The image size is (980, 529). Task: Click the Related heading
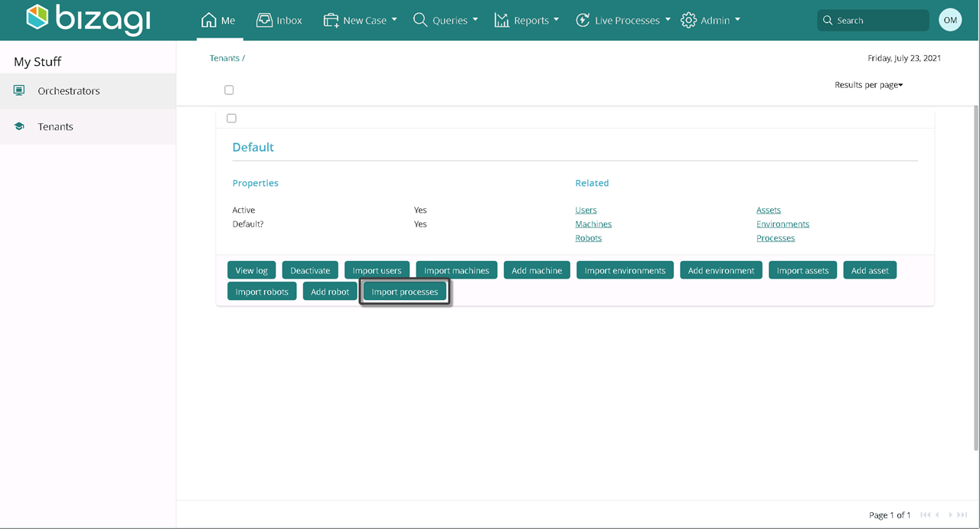592,183
